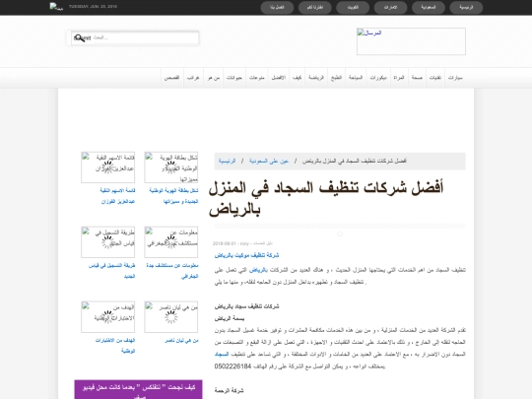Click the subheading شركات تنظيف سجاد بالرياض
532x399 pixels.
(246, 306)
